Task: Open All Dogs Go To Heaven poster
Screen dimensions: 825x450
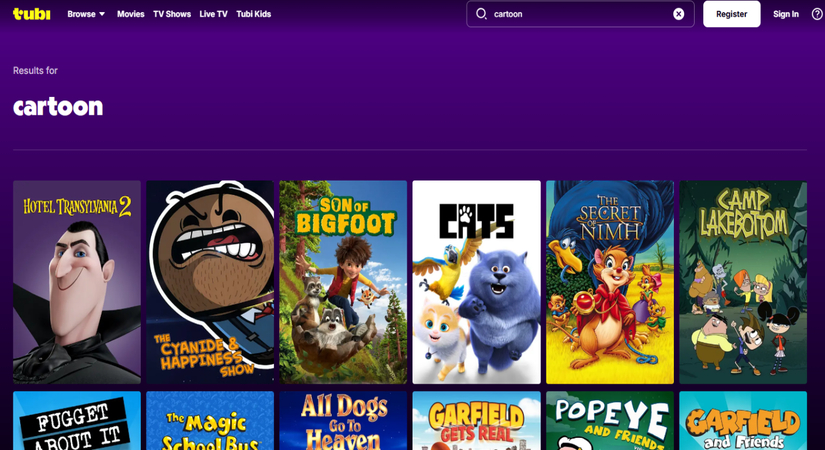Action: point(343,421)
